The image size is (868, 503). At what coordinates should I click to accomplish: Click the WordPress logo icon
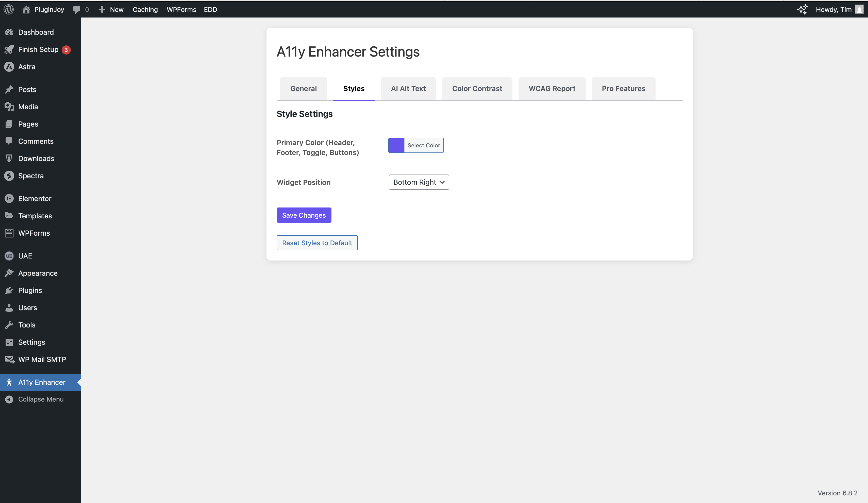(x=9, y=9)
